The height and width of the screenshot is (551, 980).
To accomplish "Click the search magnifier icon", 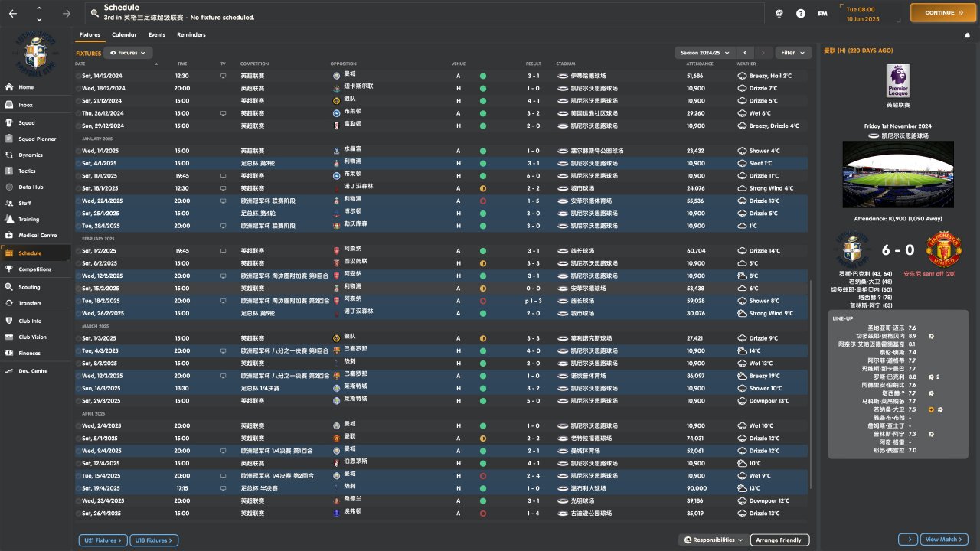I will (x=94, y=13).
